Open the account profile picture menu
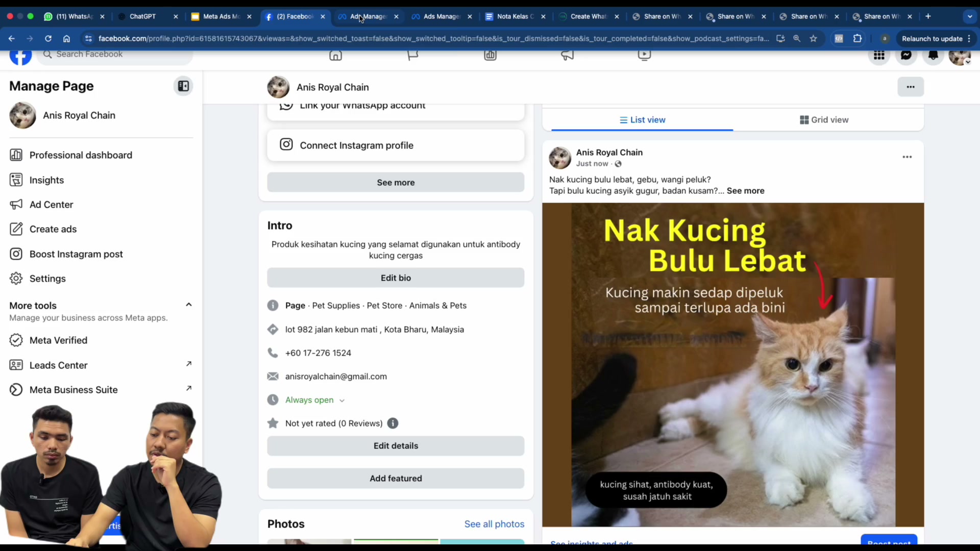The height and width of the screenshot is (551, 980). pyautogui.click(x=960, y=56)
